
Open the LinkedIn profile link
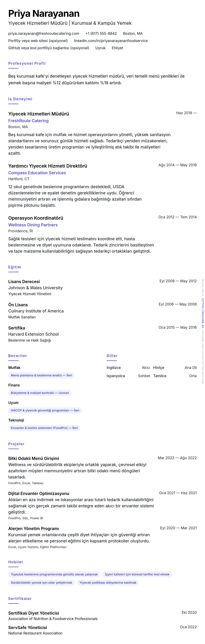(111, 41)
